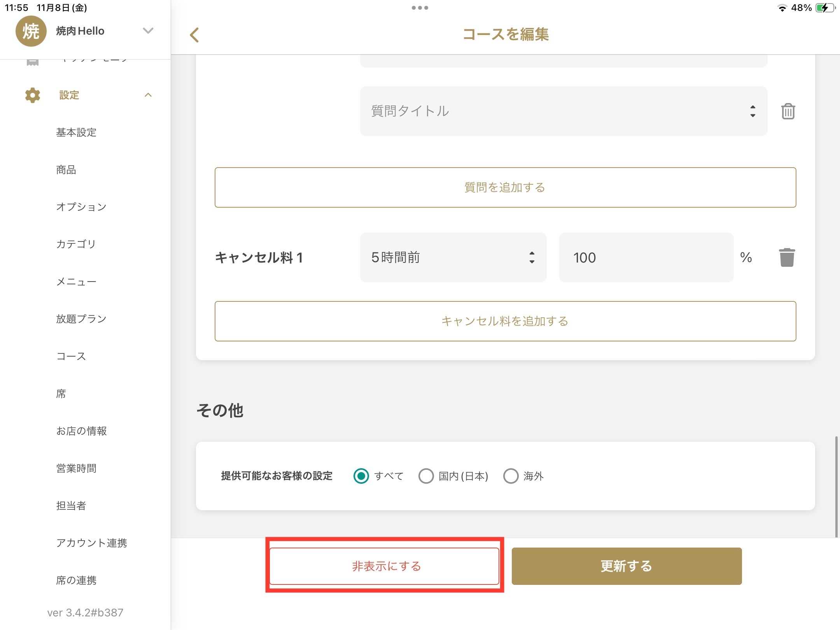Select the すべて radio option
Screen dimensions: 840x630
point(361,476)
